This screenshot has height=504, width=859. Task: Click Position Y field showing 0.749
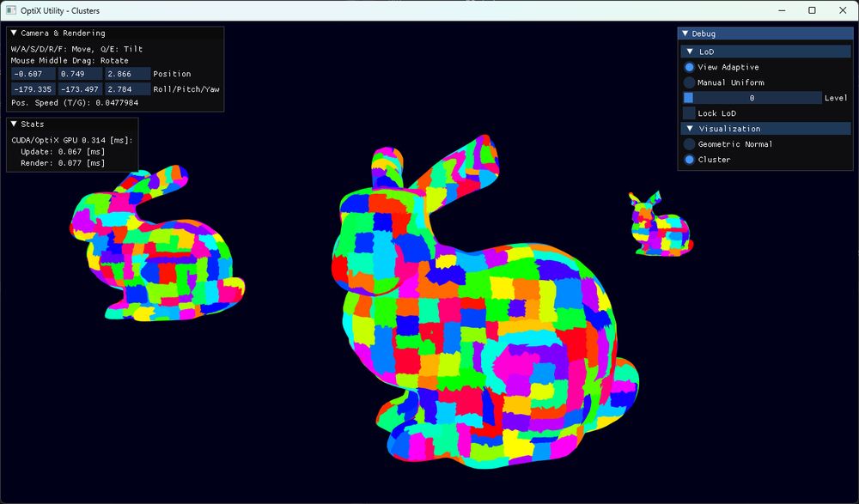(81, 73)
